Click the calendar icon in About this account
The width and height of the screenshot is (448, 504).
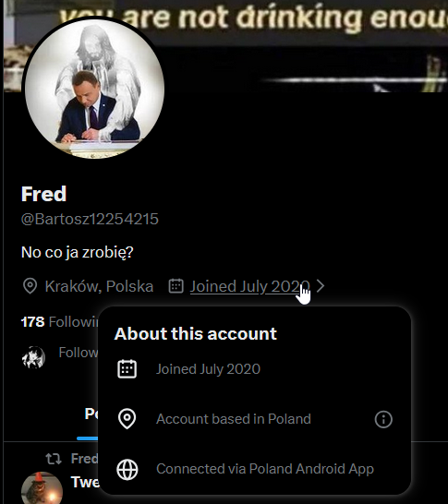click(x=127, y=369)
